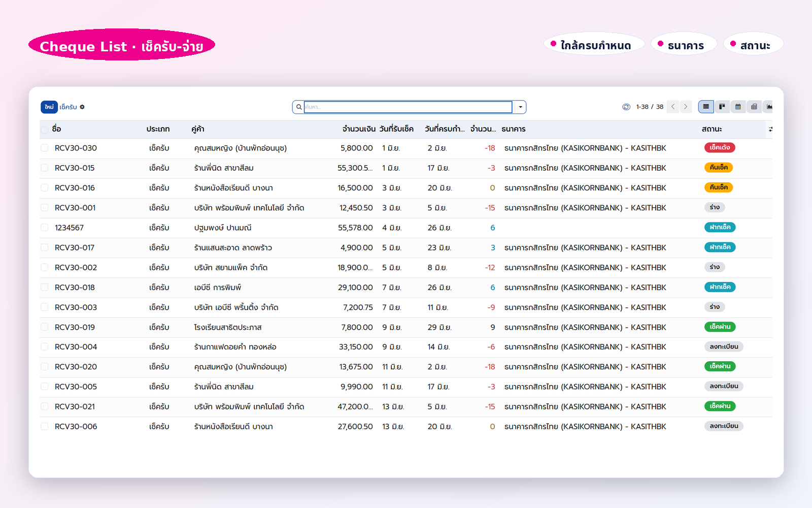Screen dimensions: 812x508
Task: Tick checkbox for RCV30-017
Action: tap(45, 247)
